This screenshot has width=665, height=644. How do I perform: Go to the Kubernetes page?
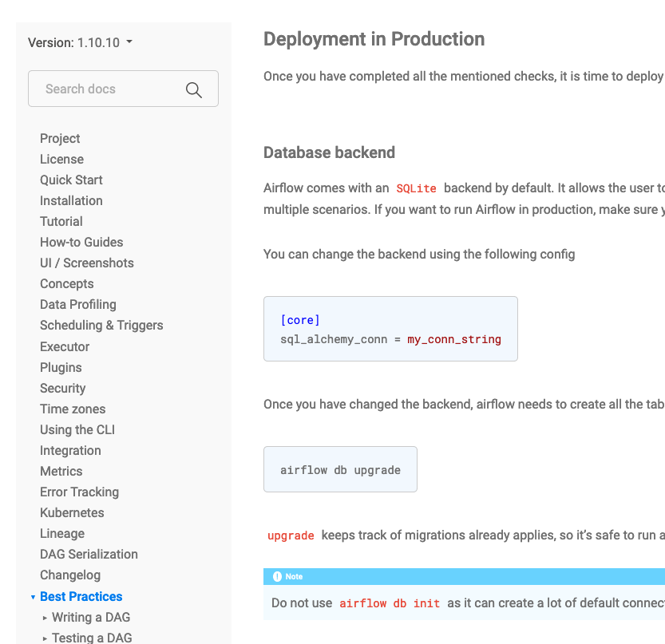(x=72, y=512)
